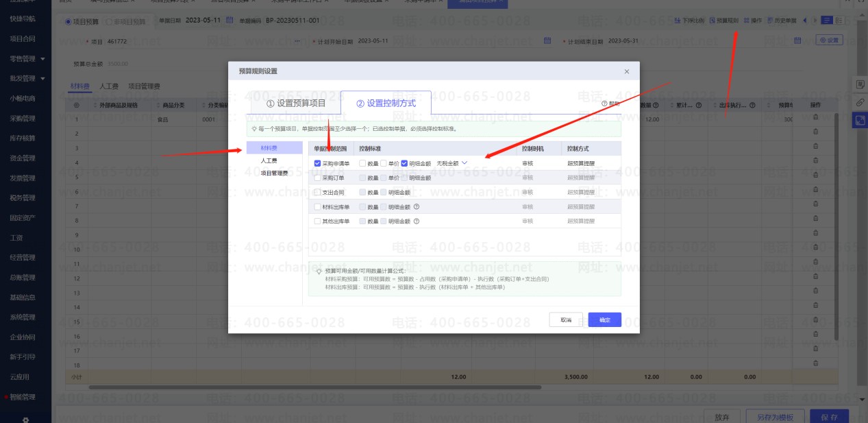Delete row 2 with trash icon
The image size is (868, 423).
pyautogui.click(x=815, y=133)
